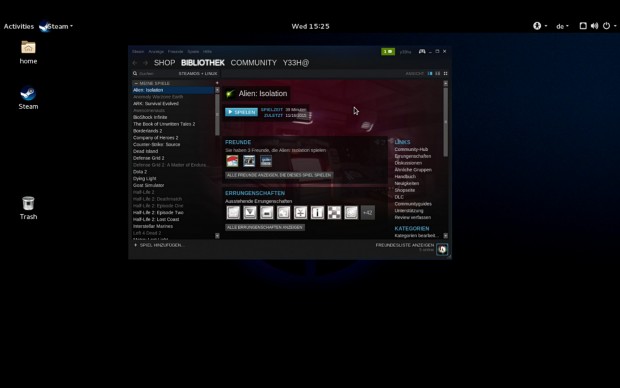Open the Communityguides link

pyautogui.click(x=413, y=204)
